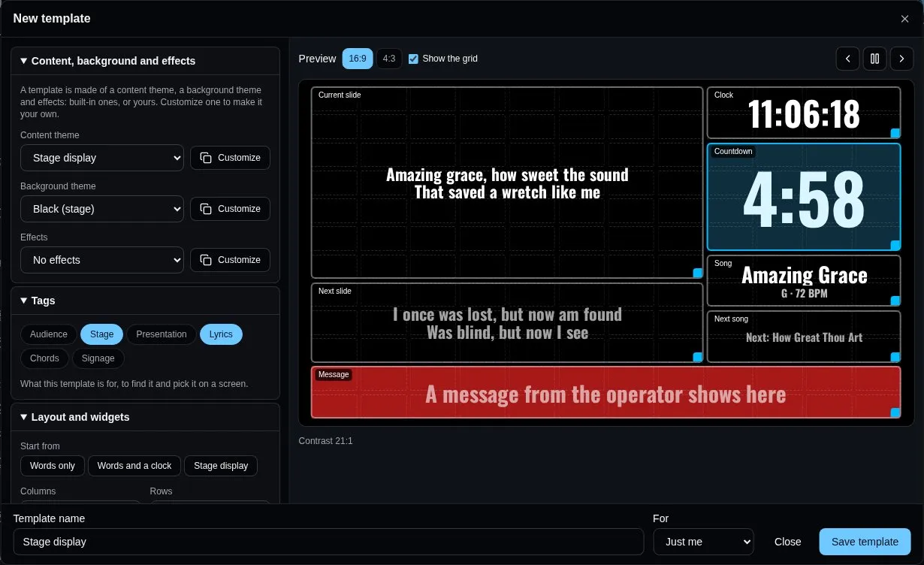The height and width of the screenshot is (565, 924).
Task: Start from Words only layout
Action: (53, 466)
